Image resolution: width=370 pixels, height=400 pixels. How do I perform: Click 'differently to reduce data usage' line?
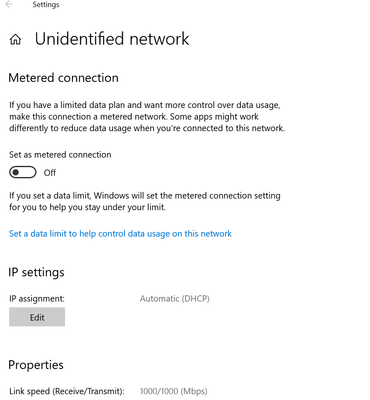point(147,128)
